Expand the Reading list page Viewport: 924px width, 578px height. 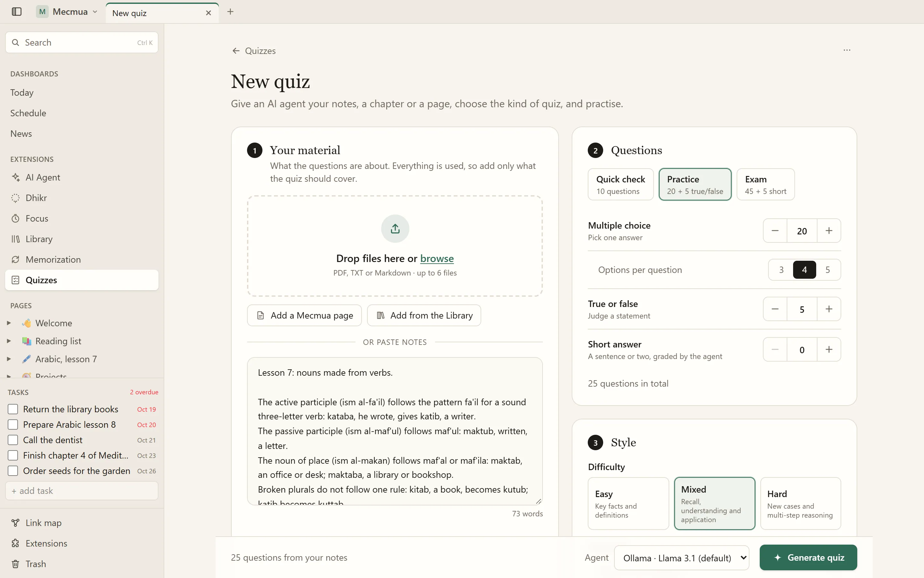(x=9, y=341)
